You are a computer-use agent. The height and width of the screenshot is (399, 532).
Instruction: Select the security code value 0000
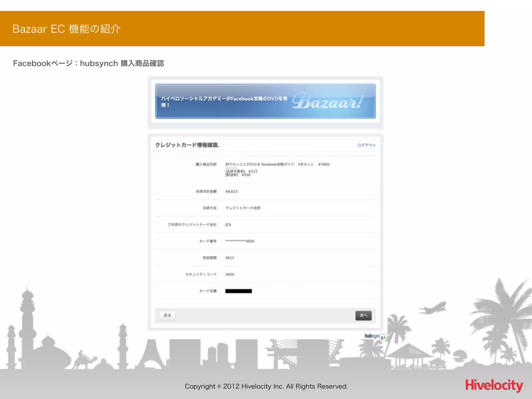click(x=230, y=275)
